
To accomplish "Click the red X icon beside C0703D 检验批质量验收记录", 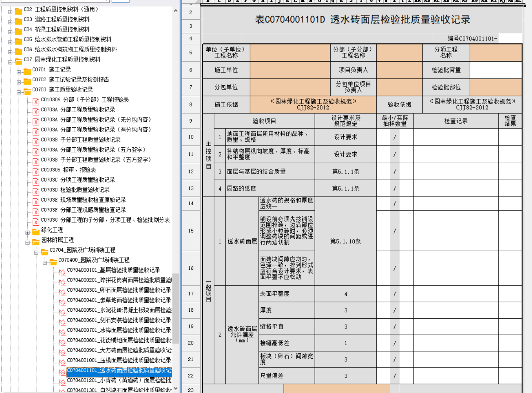I will [36, 191].
